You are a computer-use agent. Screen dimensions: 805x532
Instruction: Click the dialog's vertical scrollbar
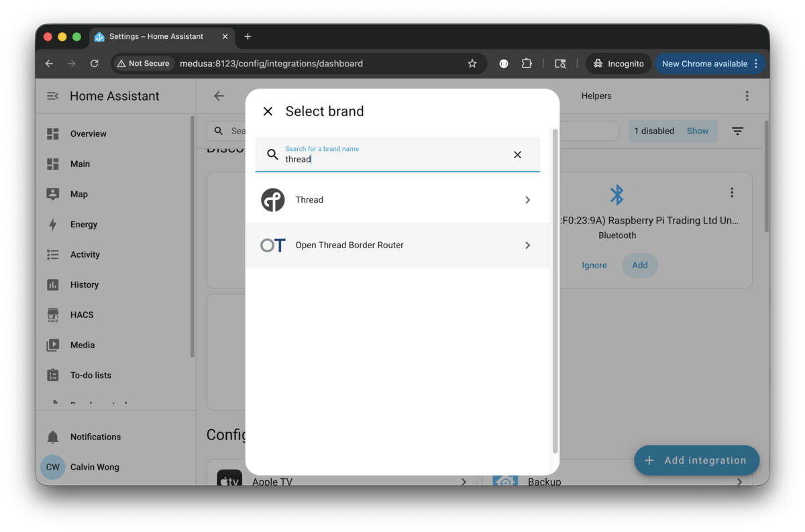pyautogui.click(x=555, y=288)
